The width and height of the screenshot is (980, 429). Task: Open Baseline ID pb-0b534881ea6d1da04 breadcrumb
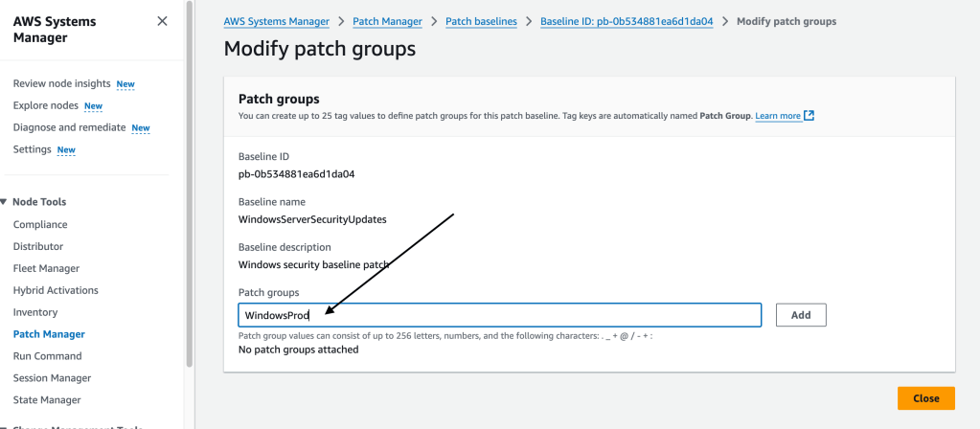tap(627, 21)
